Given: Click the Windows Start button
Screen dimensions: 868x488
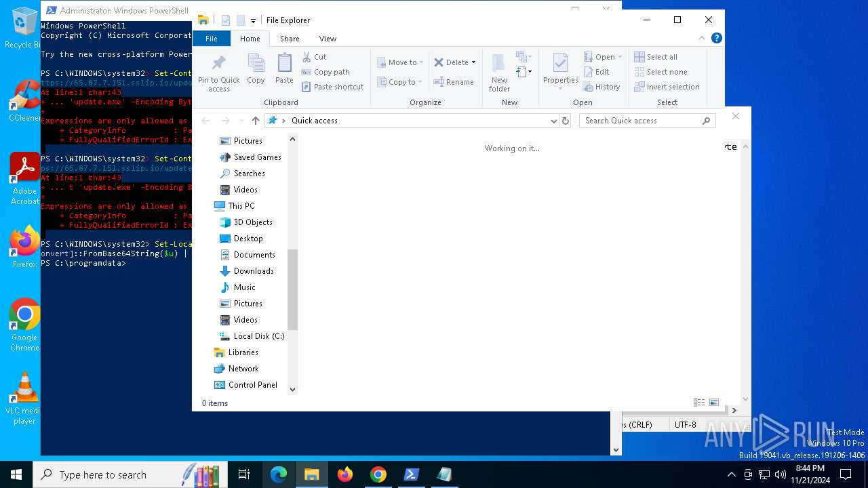Looking at the screenshot, I should (x=16, y=474).
